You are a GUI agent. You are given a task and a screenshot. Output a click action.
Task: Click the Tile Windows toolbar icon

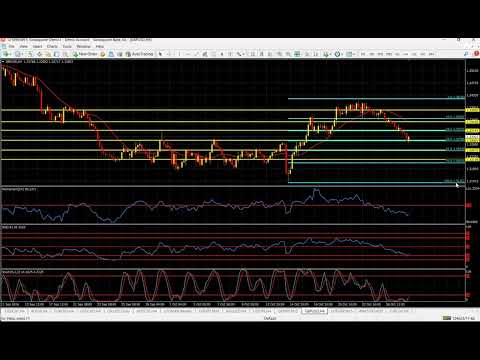click(x=297, y=54)
